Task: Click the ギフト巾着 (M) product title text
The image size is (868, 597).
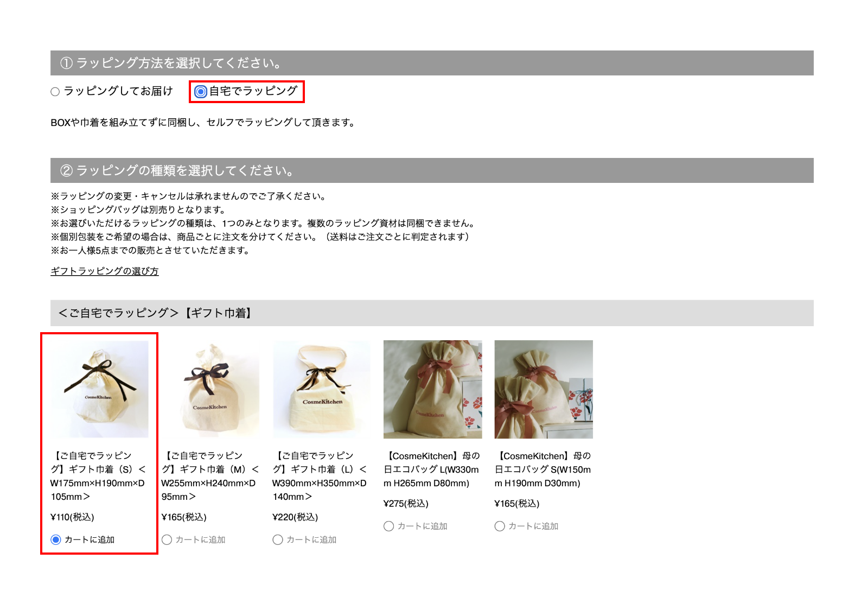Action: click(210, 476)
